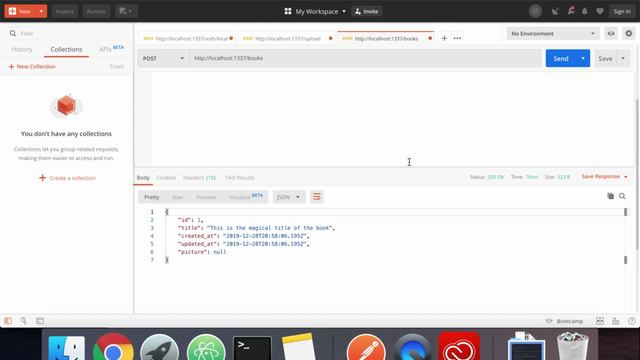The height and width of the screenshot is (360, 640).
Task: Click Sign In button
Action: pos(622,11)
